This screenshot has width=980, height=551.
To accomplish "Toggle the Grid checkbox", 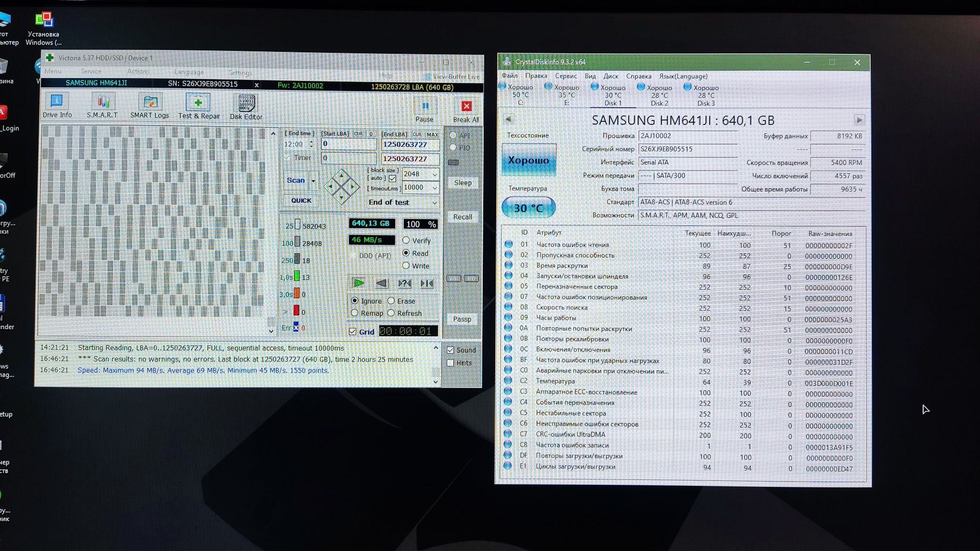I will (352, 332).
